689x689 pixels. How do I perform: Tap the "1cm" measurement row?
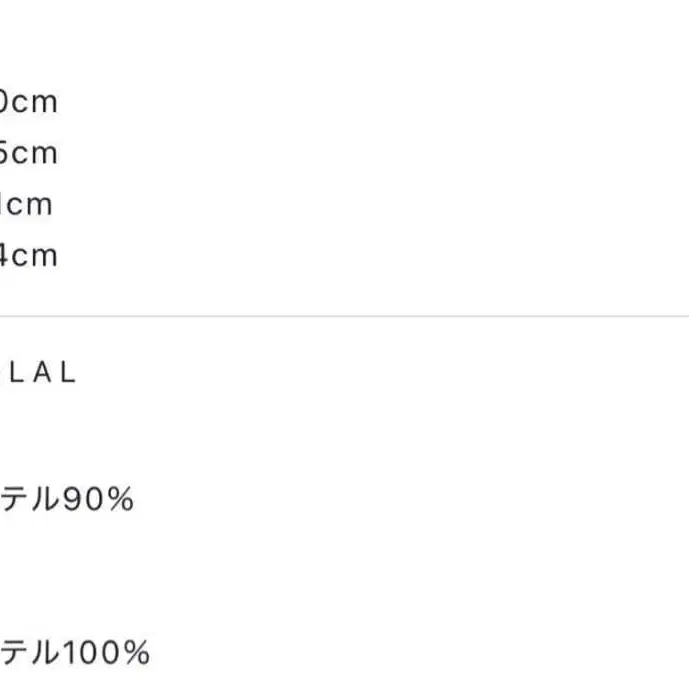point(26,205)
